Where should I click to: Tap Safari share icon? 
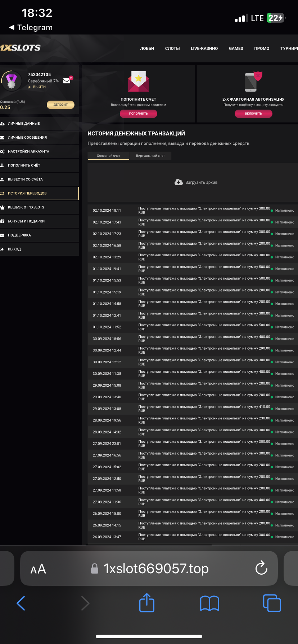click(147, 603)
